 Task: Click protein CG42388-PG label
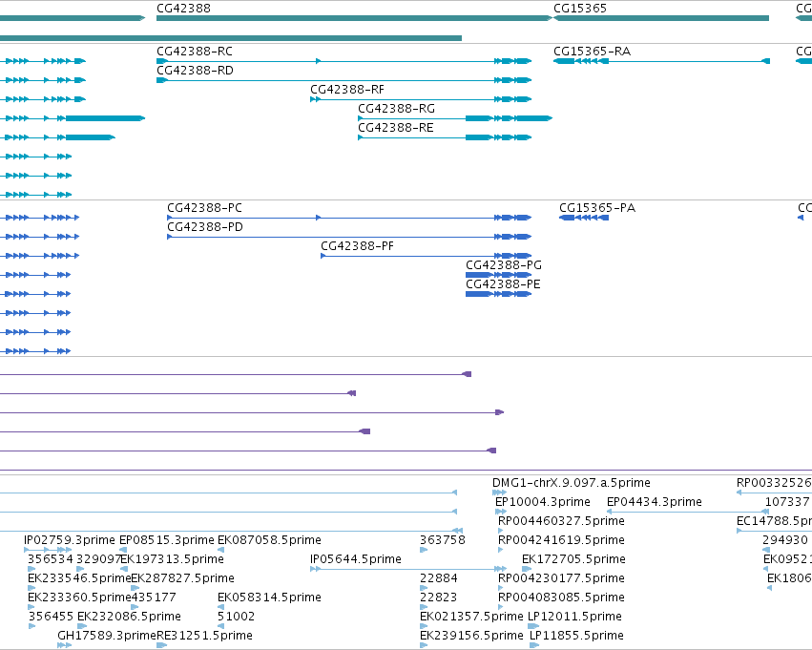pos(504,265)
